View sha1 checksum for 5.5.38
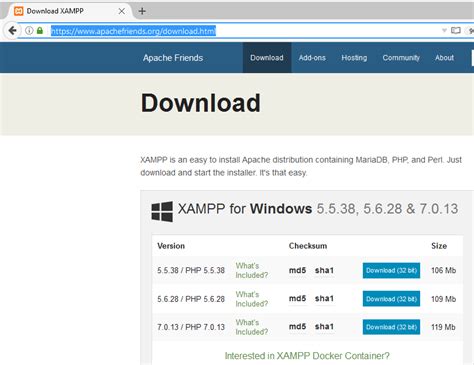474x365 pixels. 324,270
